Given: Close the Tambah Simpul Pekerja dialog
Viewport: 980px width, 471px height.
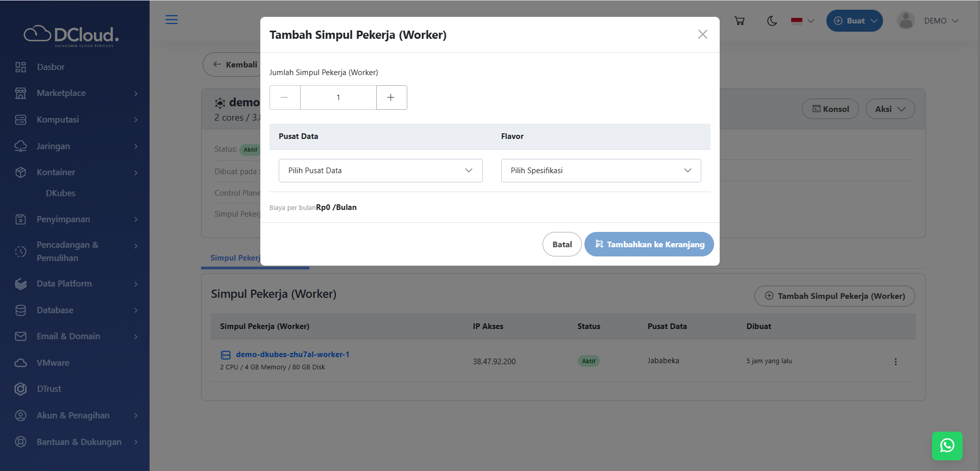Looking at the screenshot, I should [x=702, y=34].
